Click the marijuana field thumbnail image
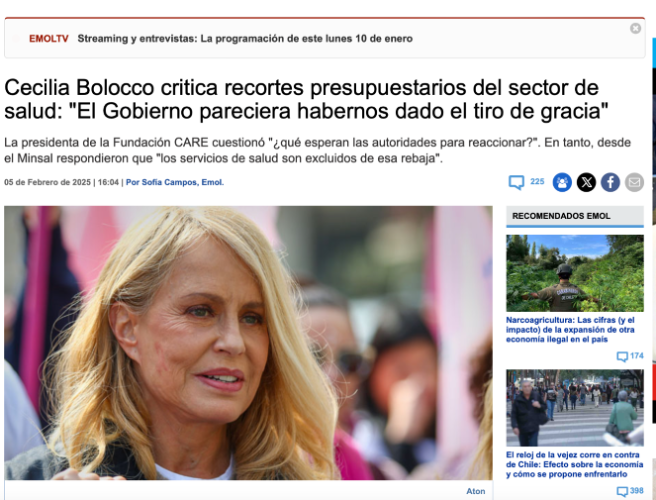Viewport: 656px width, 500px height. (x=575, y=273)
